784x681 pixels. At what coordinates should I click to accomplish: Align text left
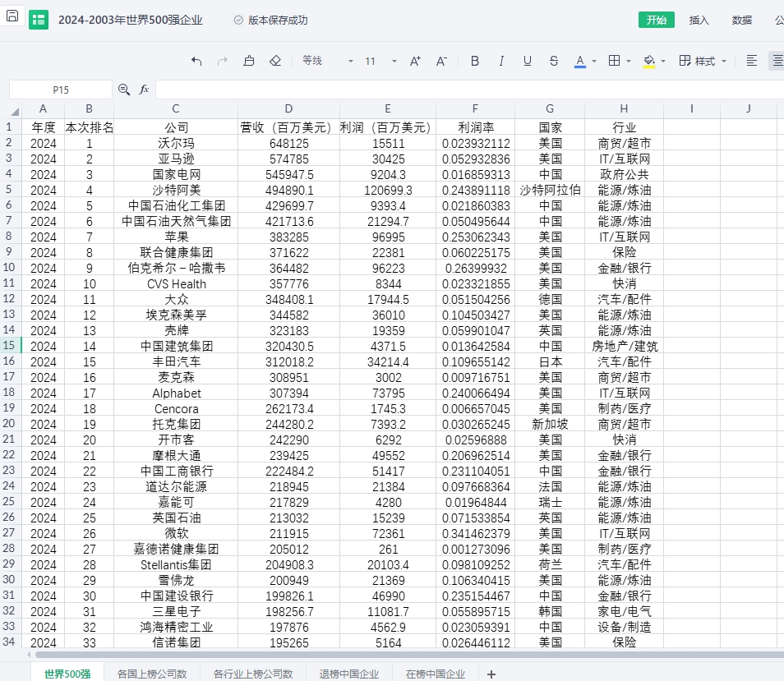(x=751, y=61)
